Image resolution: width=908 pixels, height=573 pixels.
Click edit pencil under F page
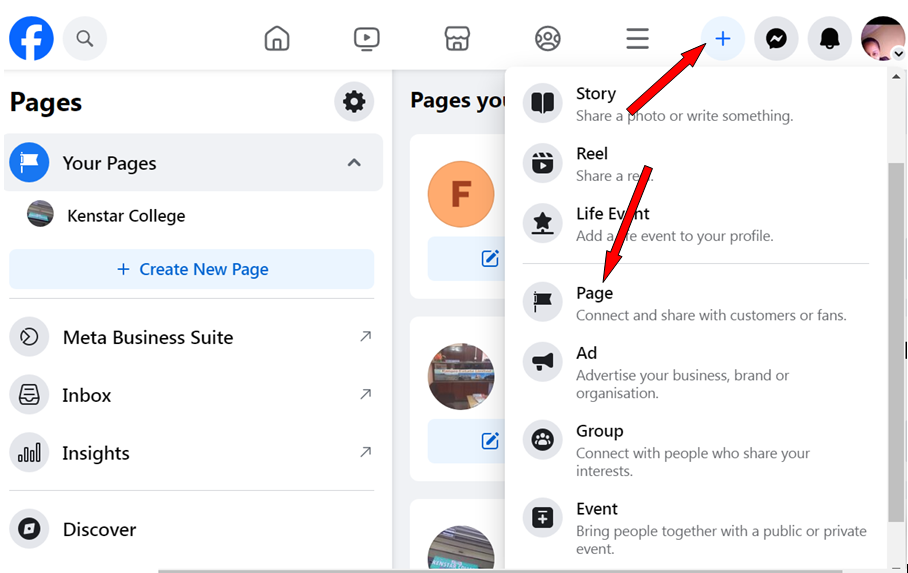490,258
